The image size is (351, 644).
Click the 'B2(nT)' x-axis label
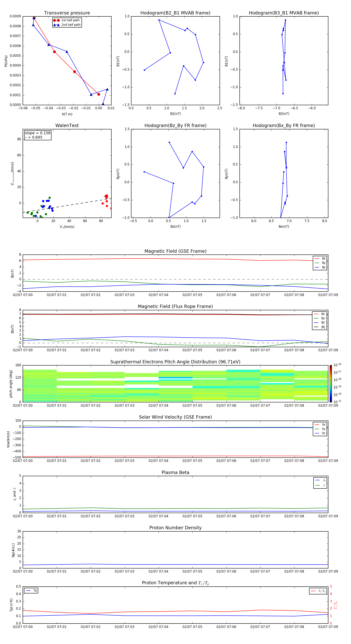[x=175, y=114]
